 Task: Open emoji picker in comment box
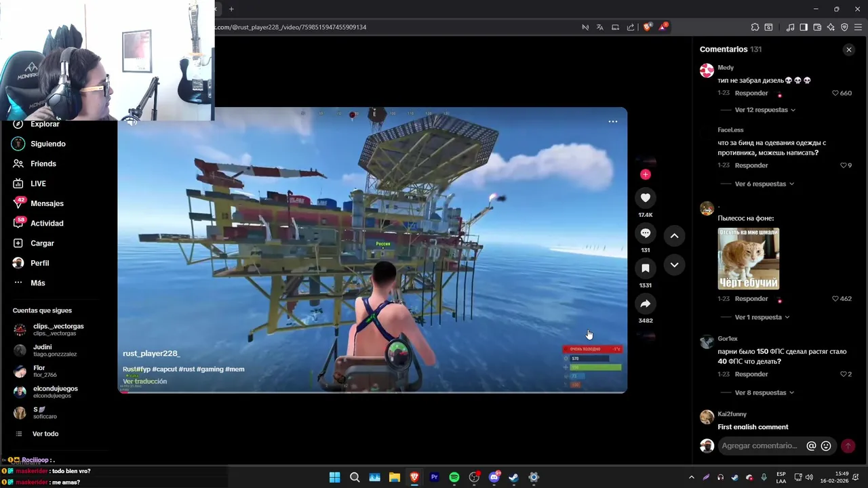(826, 446)
